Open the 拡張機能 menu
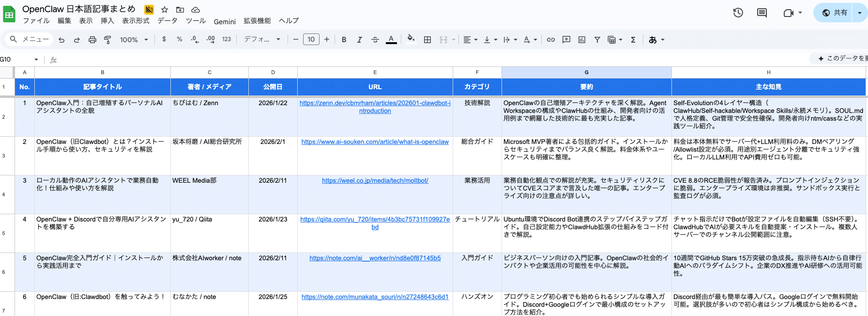The image size is (868, 316). pos(257,21)
